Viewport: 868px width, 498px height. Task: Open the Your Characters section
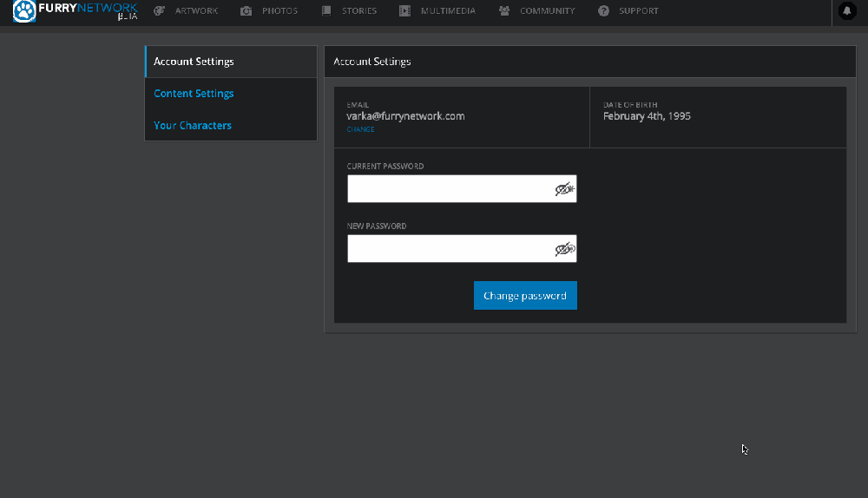pyautogui.click(x=193, y=126)
